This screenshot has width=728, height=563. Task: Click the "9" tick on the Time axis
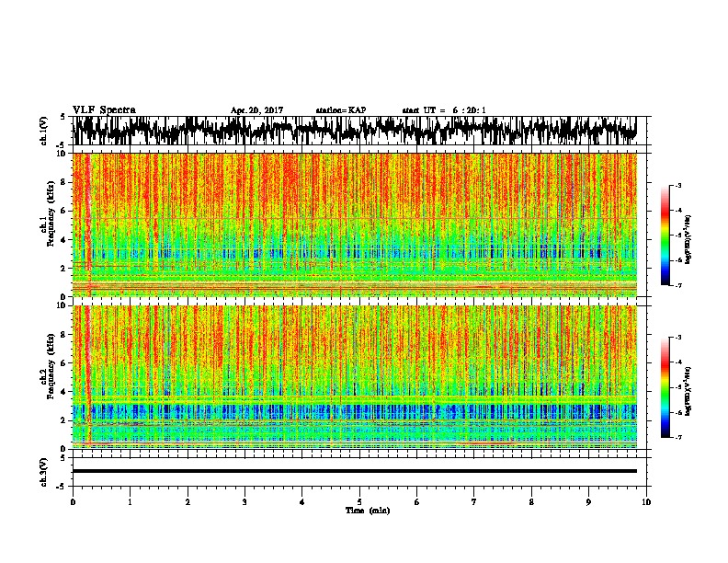pos(588,501)
